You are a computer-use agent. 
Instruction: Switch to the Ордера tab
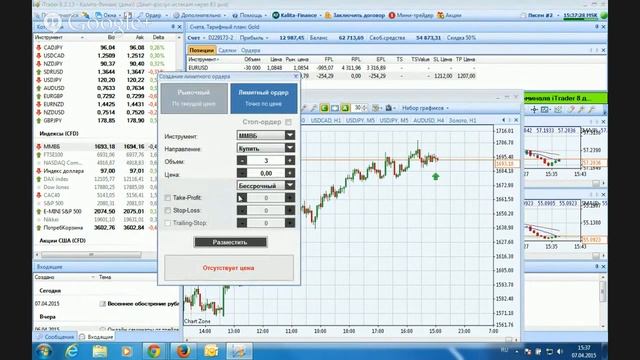click(251, 50)
